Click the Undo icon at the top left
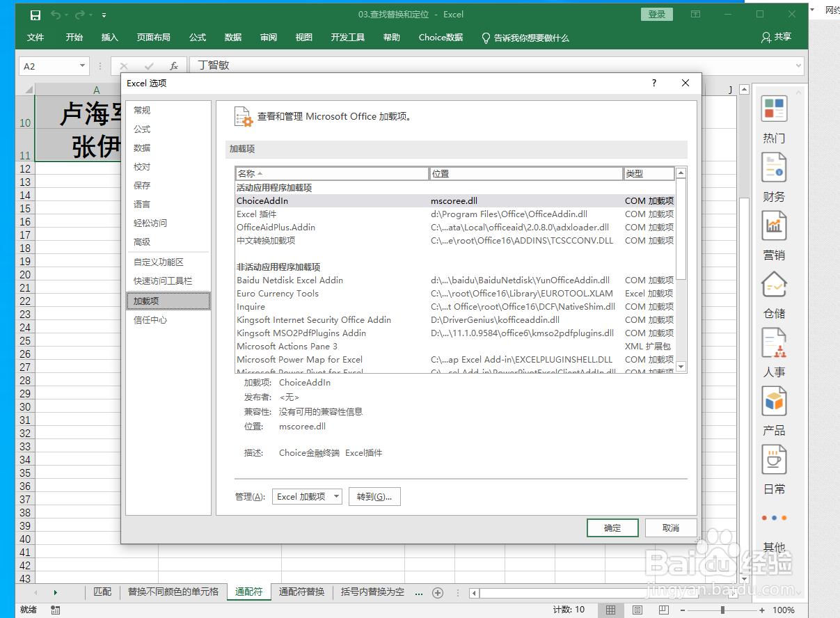 [56, 14]
